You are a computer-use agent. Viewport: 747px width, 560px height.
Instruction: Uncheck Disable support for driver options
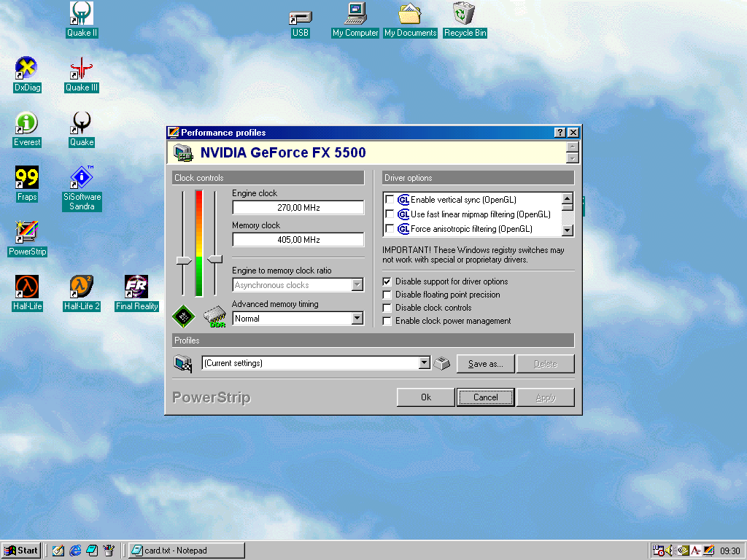pos(387,281)
